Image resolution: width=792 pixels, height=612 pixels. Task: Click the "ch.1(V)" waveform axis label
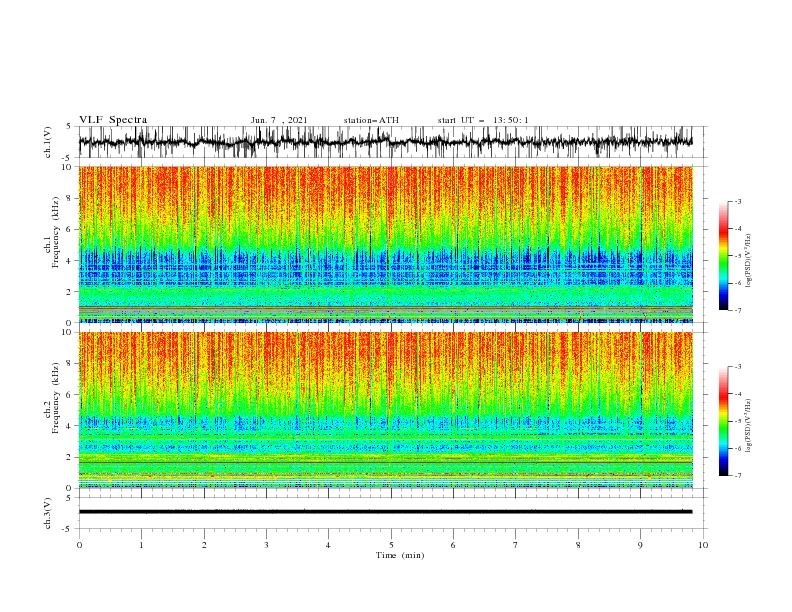coord(48,142)
